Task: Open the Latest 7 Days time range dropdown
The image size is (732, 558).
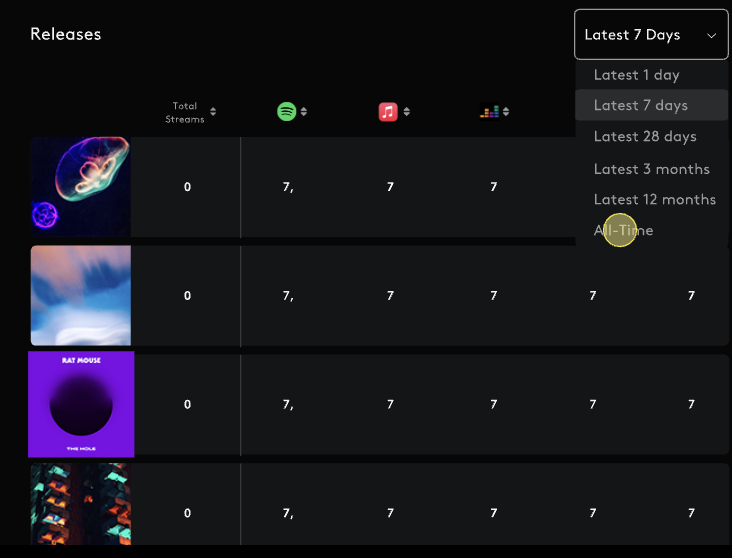Action: pos(651,35)
